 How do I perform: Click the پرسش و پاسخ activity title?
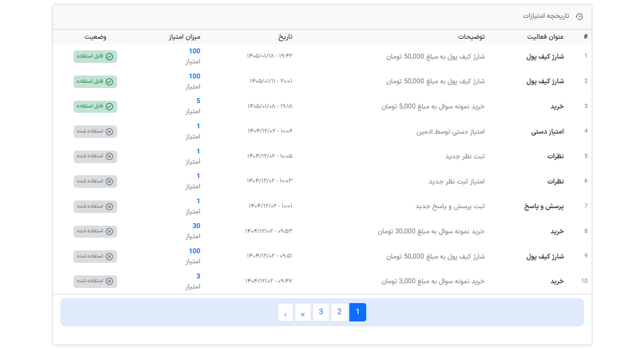(x=544, y=207)
